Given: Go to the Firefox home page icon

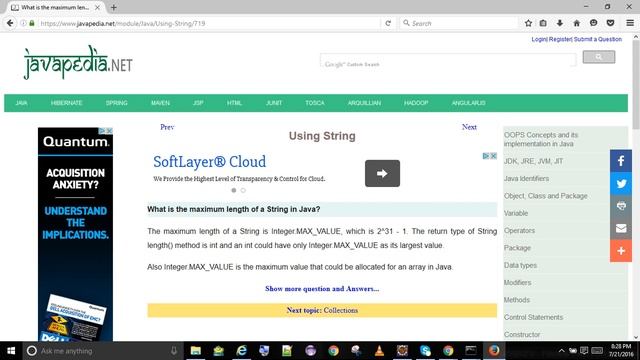Looking at the screenshot, I should coord(576,23).
